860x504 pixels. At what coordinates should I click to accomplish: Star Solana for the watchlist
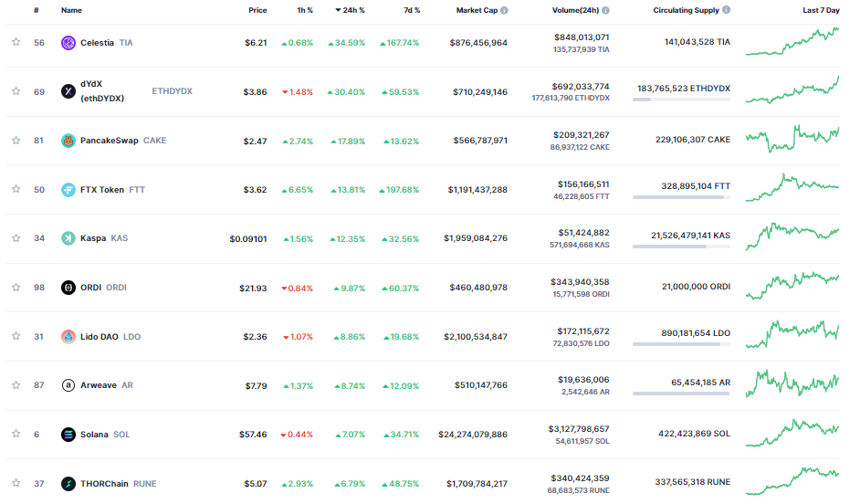pyautogui.click(x=16, y=434)
